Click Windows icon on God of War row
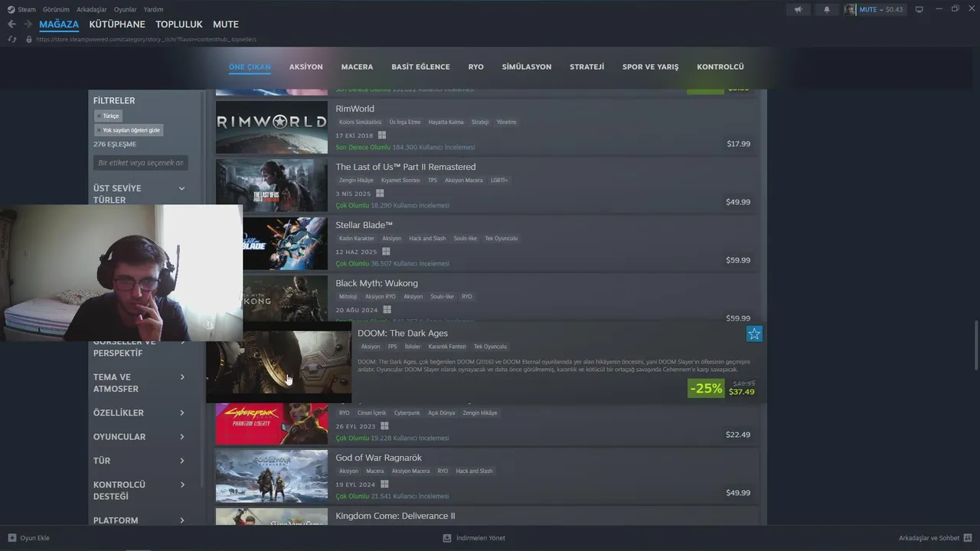The width and height of the screenshot is (980, 551). click(x=384, y=484)
